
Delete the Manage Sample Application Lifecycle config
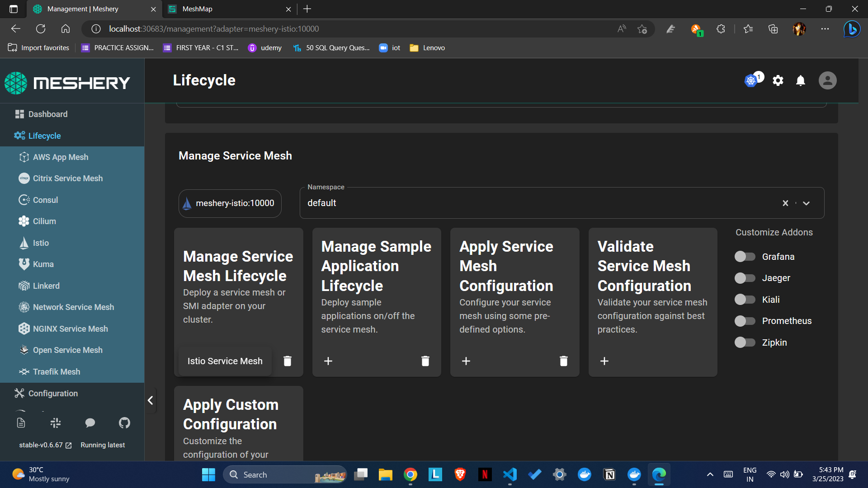pos(425,361)
